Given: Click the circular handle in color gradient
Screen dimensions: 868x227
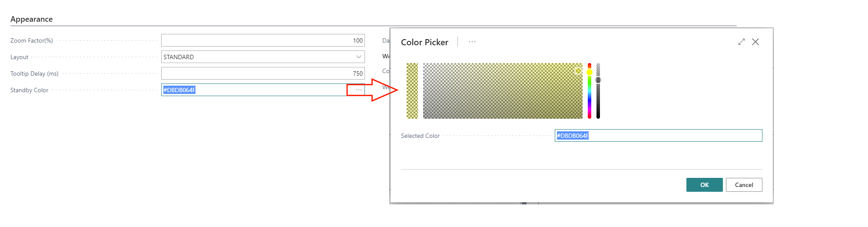Looking at the screenshot, I should (x=578, y=71).
